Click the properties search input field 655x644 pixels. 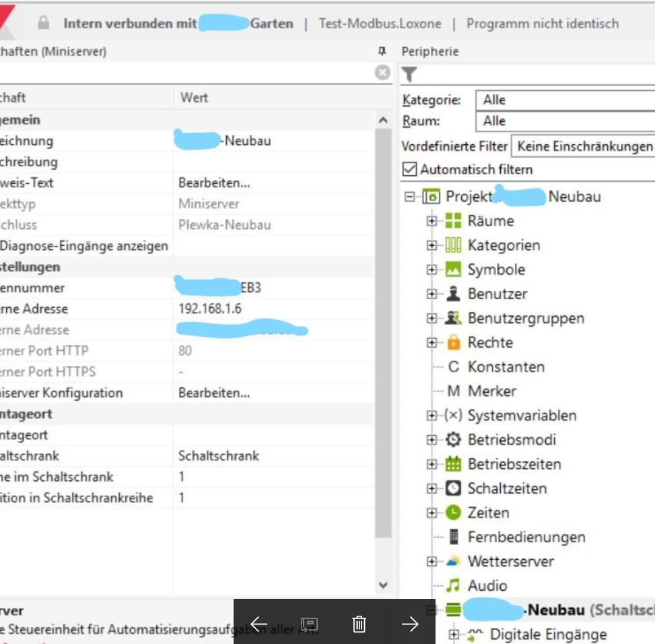pyautogui.click(x=186, y=73)
